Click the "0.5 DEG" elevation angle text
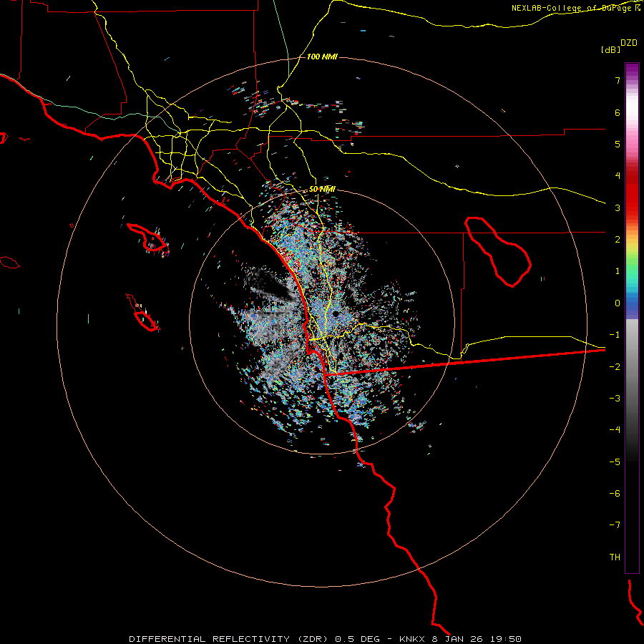644x644 pixels. coord(357,639)
